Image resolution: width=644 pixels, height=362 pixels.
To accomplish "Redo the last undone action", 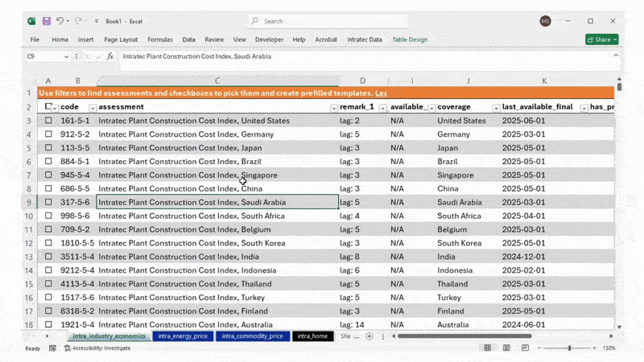I will [78, 21].
